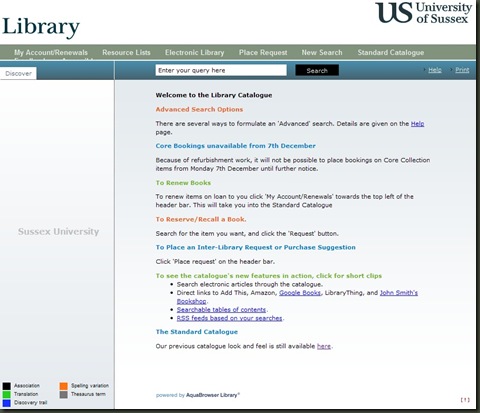Go to the Electronic Library
The height and width of the screenshot is (413, 480).
pyautogui.click(x=194, y=52)
